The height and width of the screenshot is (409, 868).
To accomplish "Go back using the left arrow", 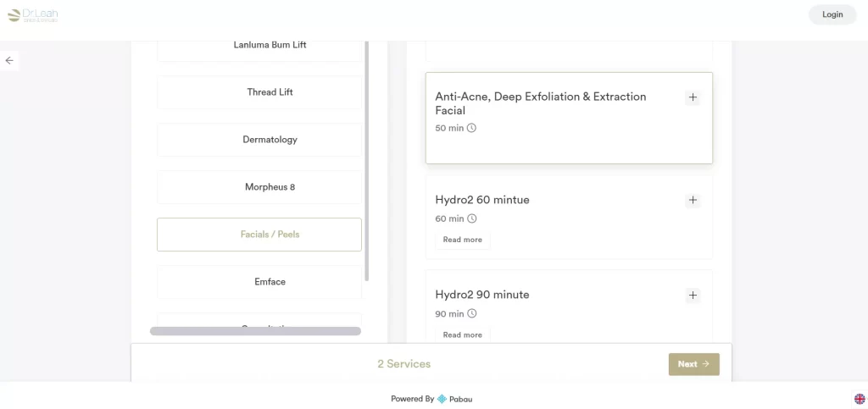I will click(9, 61).
